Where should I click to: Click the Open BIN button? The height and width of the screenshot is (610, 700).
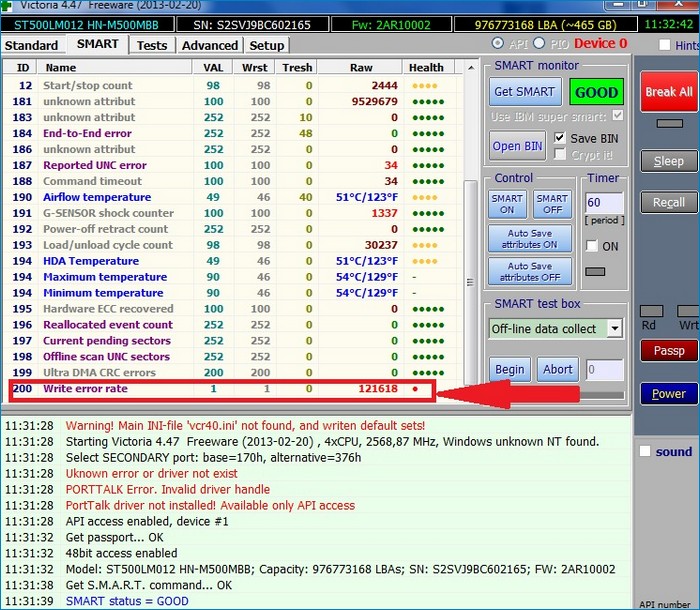[518, 146]
